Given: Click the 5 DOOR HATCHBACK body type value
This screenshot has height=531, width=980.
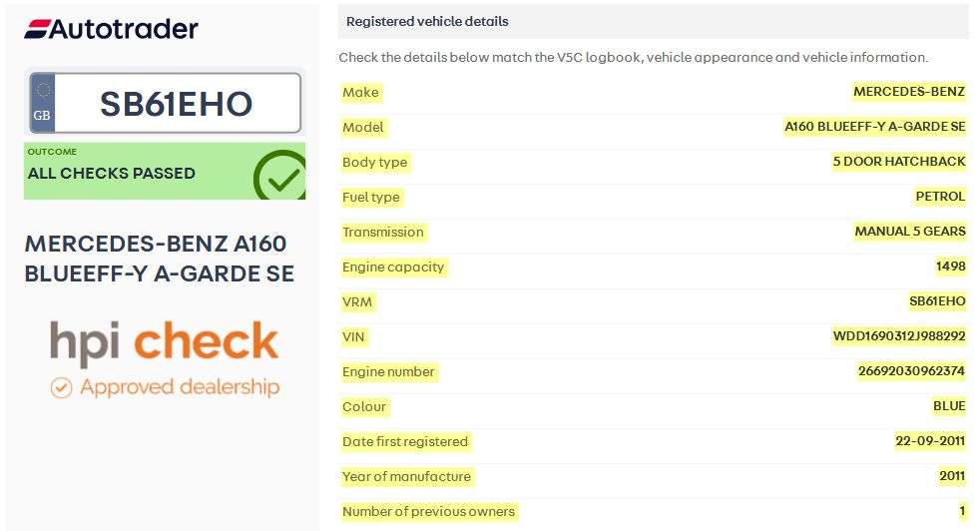Looking at the screenshot, I should tap(899, 162).
